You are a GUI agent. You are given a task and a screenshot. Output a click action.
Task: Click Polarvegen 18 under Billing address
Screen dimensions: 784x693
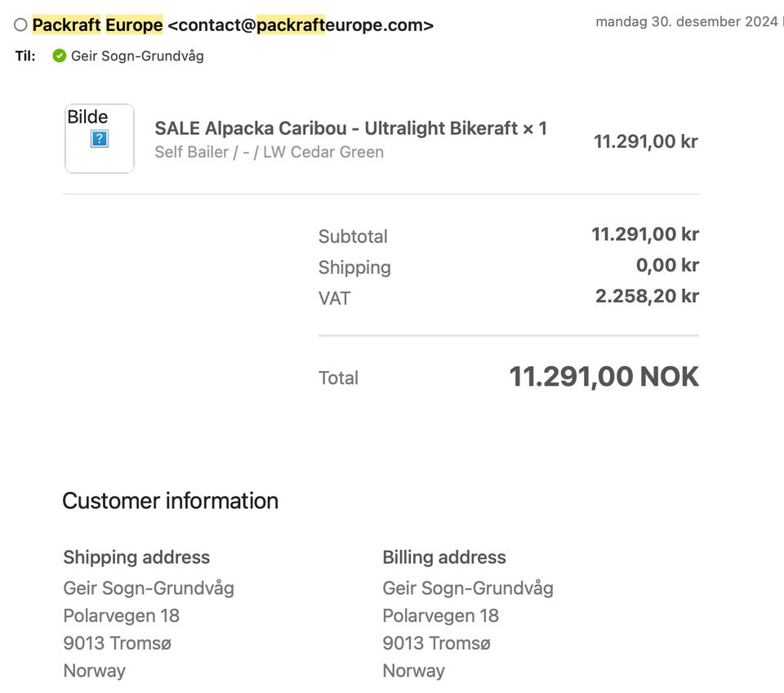440,615
